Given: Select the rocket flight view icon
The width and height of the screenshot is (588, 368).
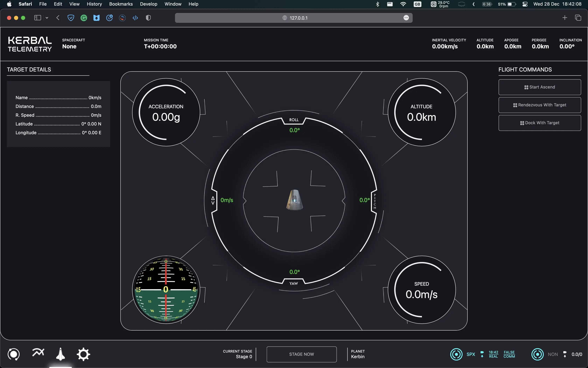Looking at the screenshot, I should (61, 354).
